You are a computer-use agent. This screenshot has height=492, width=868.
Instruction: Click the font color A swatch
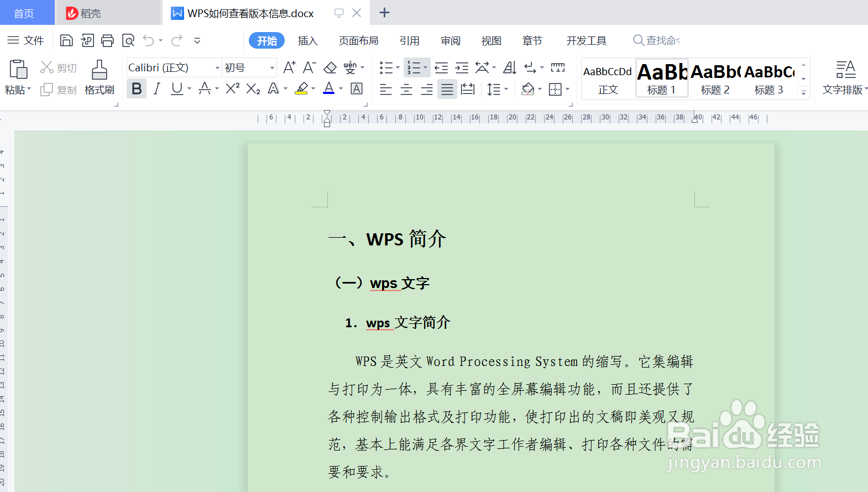pyautogui.click(x=329, y=88)
